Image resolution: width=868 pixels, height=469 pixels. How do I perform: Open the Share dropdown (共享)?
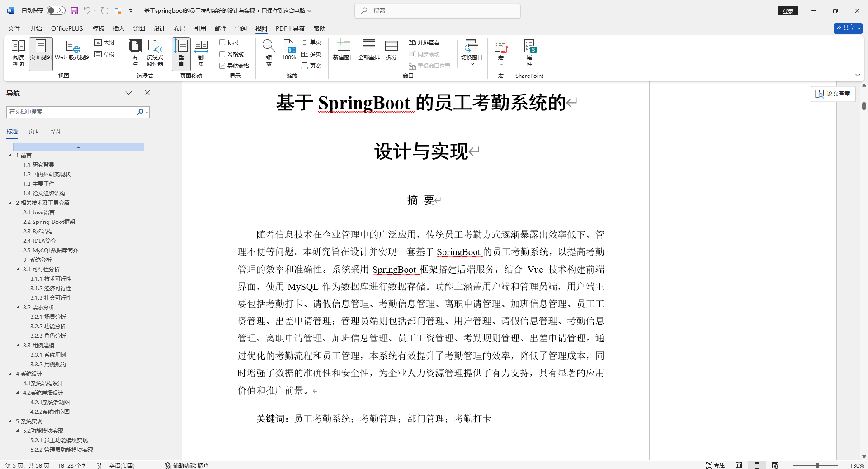point(848,28)
